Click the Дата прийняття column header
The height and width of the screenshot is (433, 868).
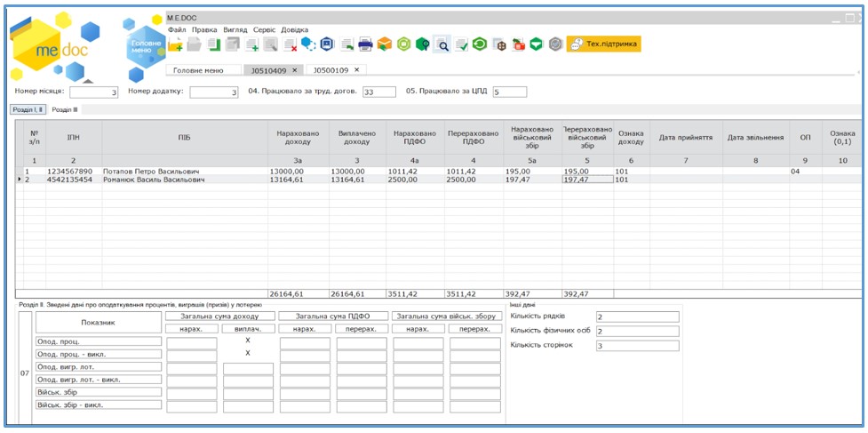pos(685,137)
